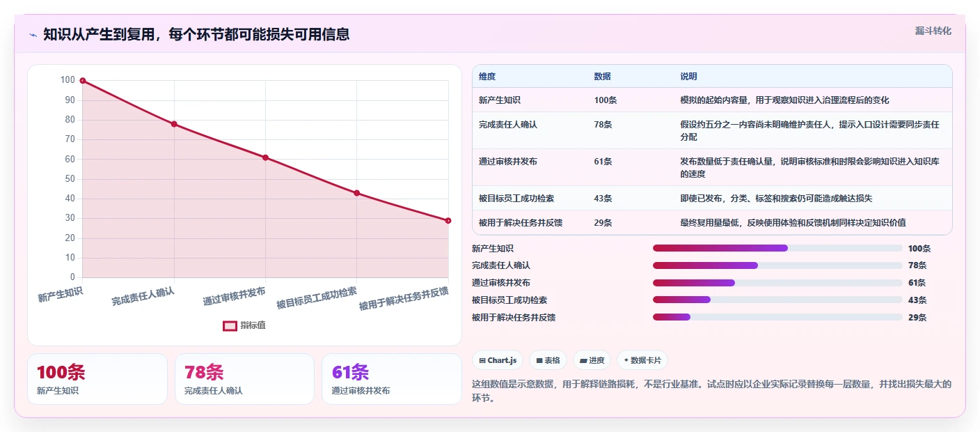
Task: Click the 完成责任人确认 cell in the table
Action: point(508,125)
